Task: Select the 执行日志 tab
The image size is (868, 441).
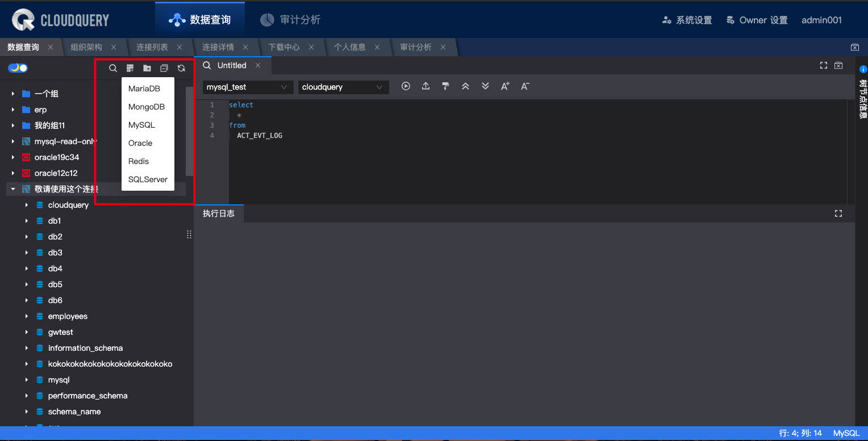Action: (219, 213)
